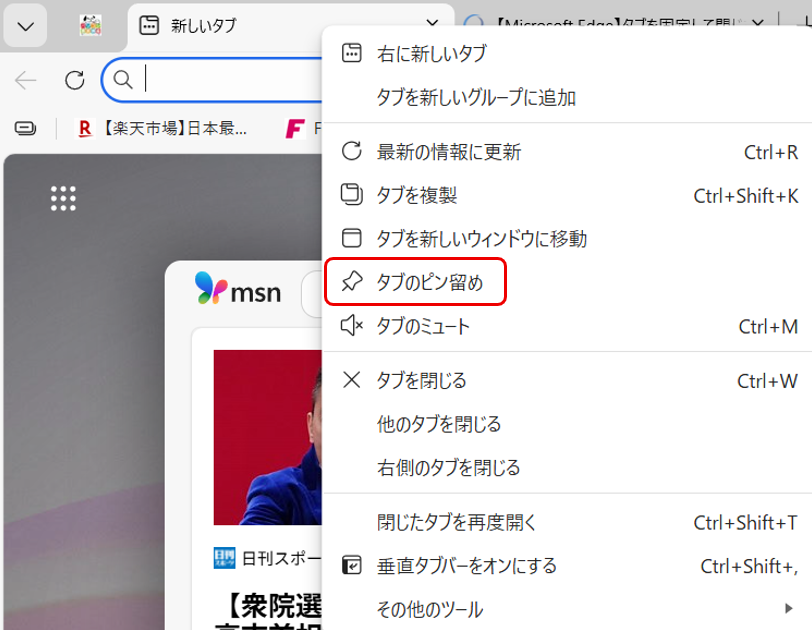
Task: Open the favorites icon on the bookmarks bar
Action: click(x=25, y=128)
